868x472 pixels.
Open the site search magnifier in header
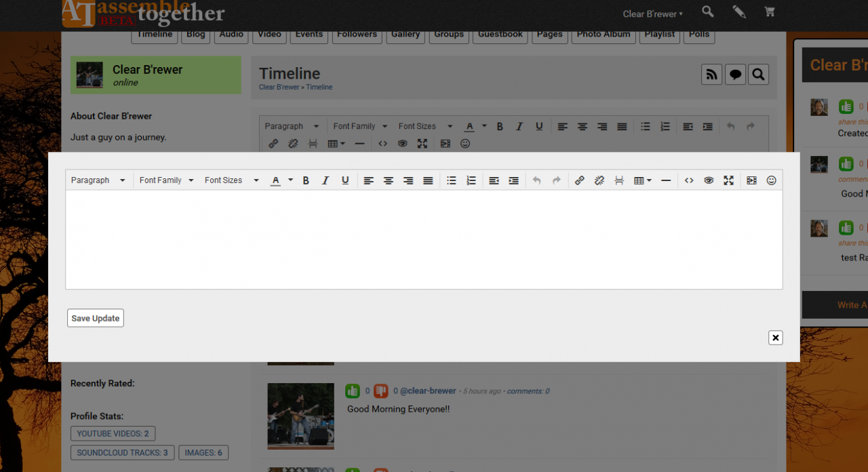[707, 12]
